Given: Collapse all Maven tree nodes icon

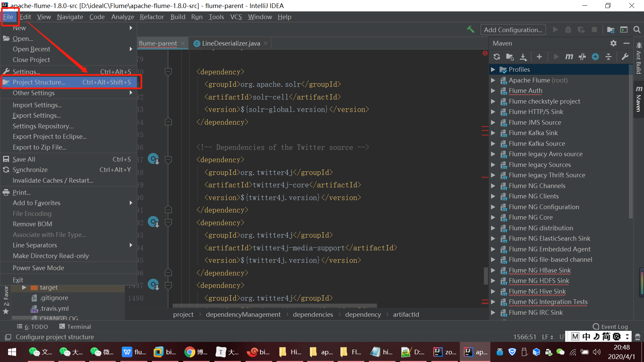Looking at the screenshot, I should pos(608,57).
